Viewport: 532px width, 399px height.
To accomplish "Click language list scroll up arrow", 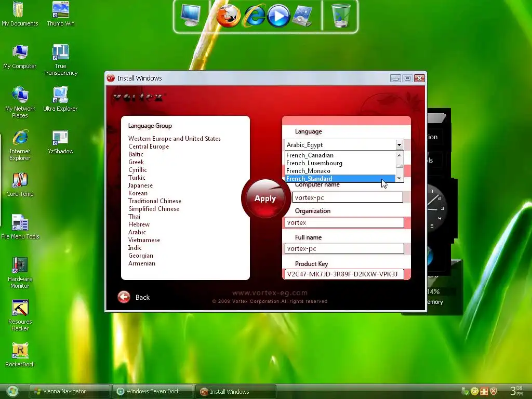I will tap(400, 155).
